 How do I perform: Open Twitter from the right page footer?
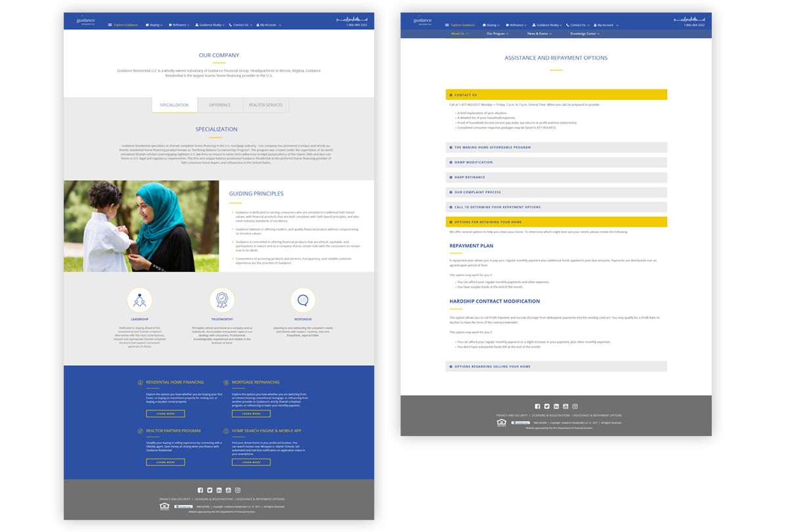pos(546,407)
